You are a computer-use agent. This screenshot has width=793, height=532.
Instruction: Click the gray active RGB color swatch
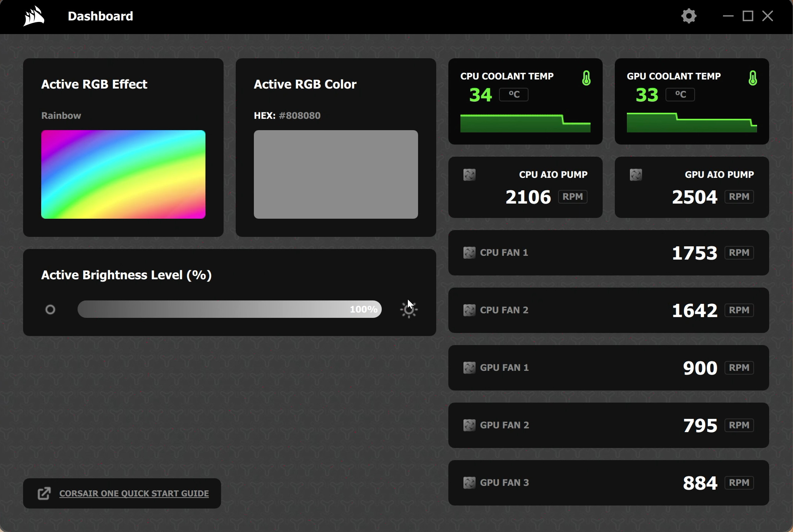point(336,174)
